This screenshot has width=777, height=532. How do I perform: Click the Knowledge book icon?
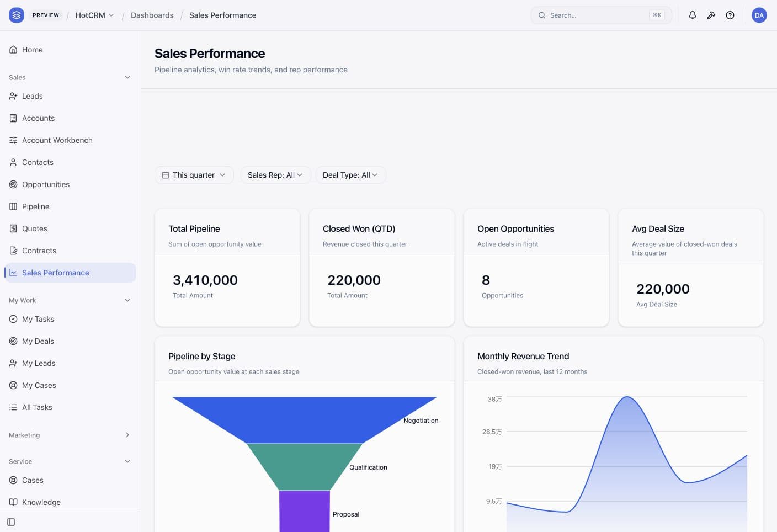click(x=13, y=502)
